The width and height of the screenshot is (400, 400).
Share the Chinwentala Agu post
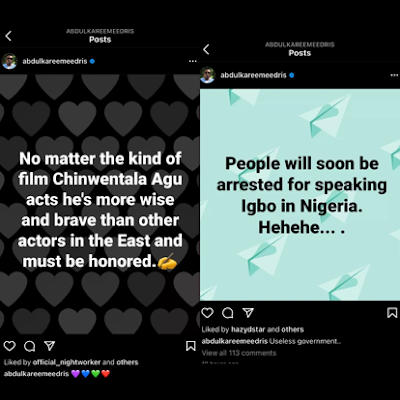50,346
